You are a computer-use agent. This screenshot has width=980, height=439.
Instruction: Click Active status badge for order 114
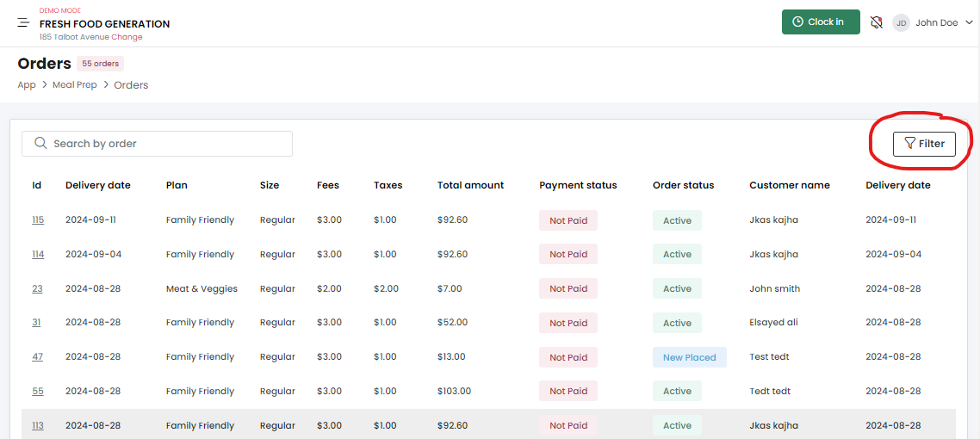[x=677, y=254]
